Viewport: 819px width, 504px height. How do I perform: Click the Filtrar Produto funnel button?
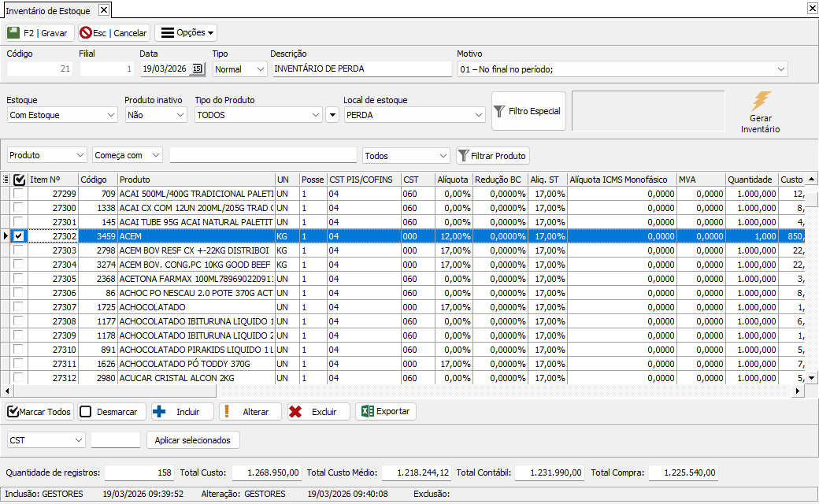[x=492, y=156]
